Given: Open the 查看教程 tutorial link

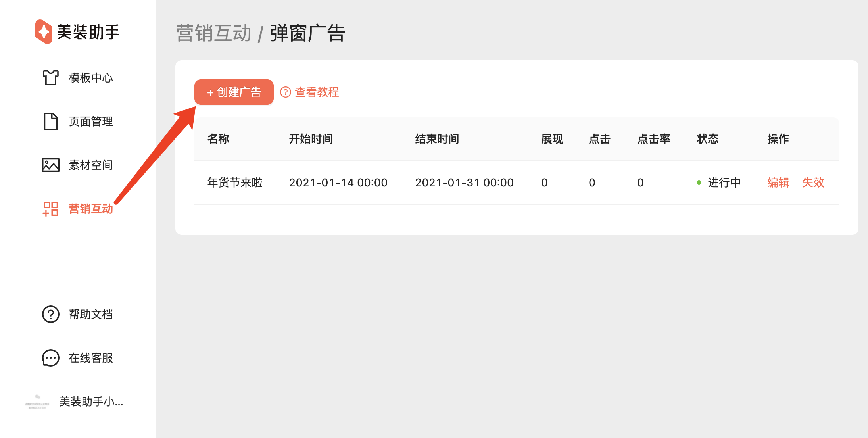Looking at the screenshot, I should click(317, 92).
